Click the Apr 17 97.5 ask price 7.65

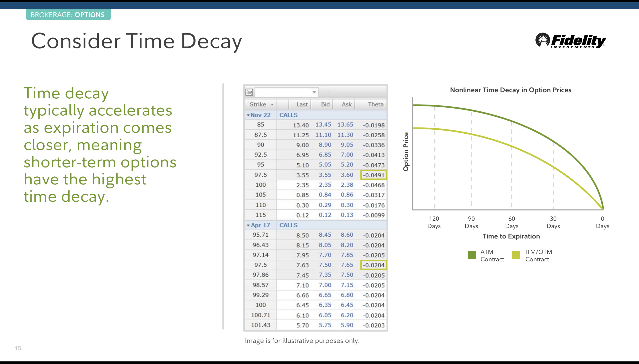pyautogui.click(x=347, y=265)
